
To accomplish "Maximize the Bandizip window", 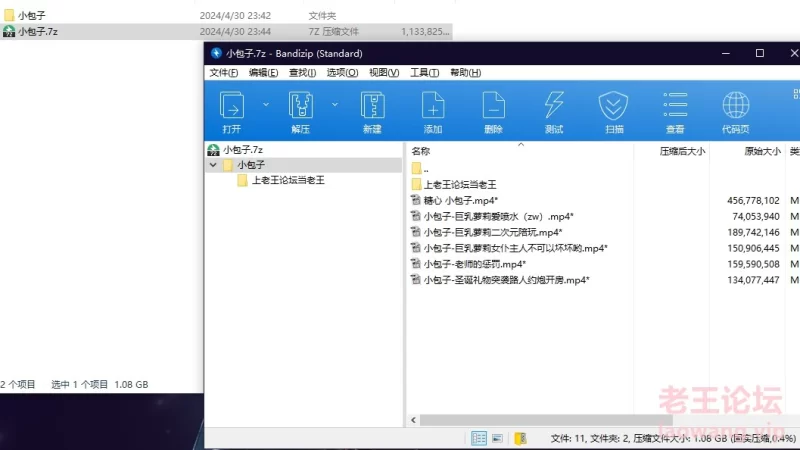I will click(x=760, y=53).
